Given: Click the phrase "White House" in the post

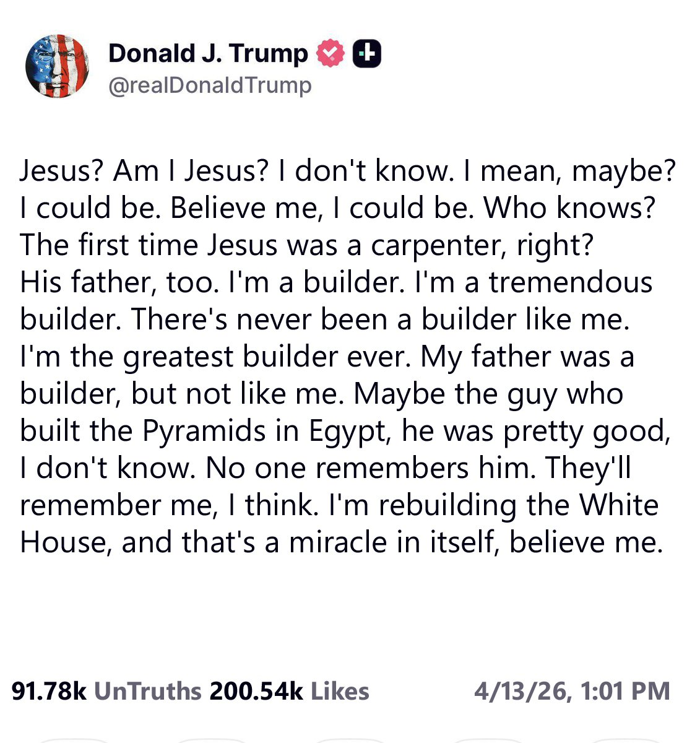Looking at the screenshot, I should pos(619,505).
